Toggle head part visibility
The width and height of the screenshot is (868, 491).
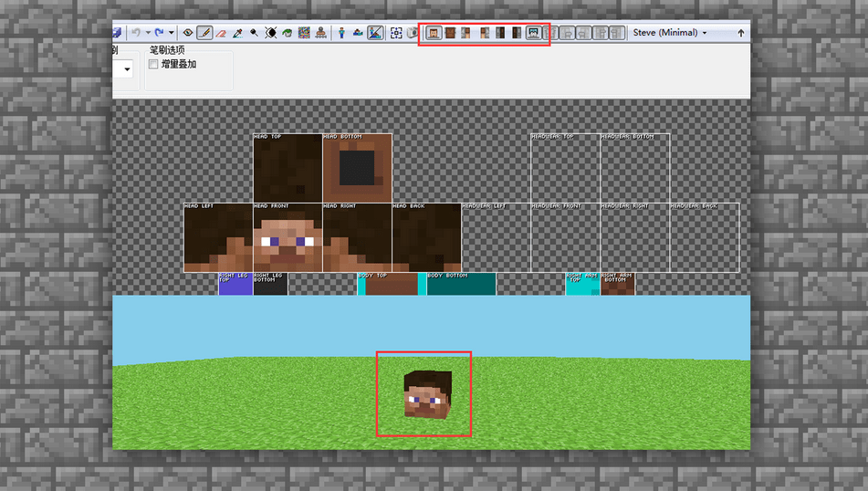(x=434, y=33)
